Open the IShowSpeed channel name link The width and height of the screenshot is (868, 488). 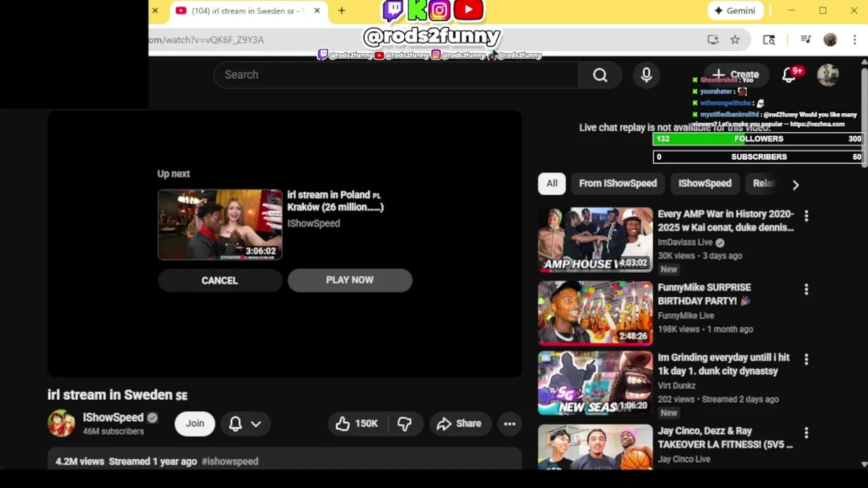coord(113,418)
